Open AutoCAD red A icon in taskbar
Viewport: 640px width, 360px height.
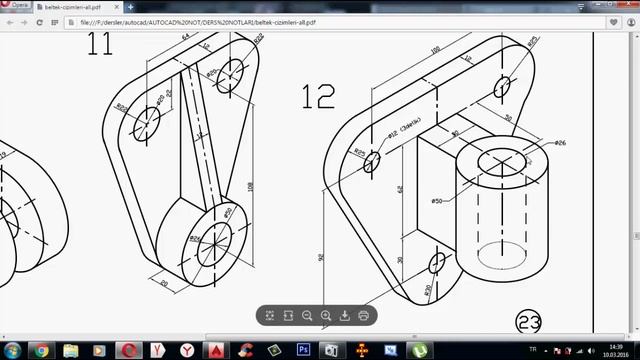(x=216, y=351)
